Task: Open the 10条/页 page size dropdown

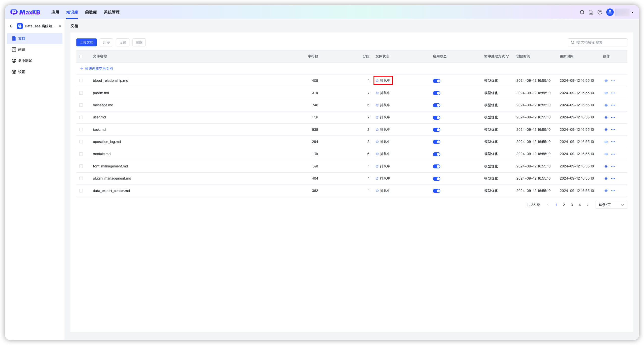Action: (x=611, y=205)
